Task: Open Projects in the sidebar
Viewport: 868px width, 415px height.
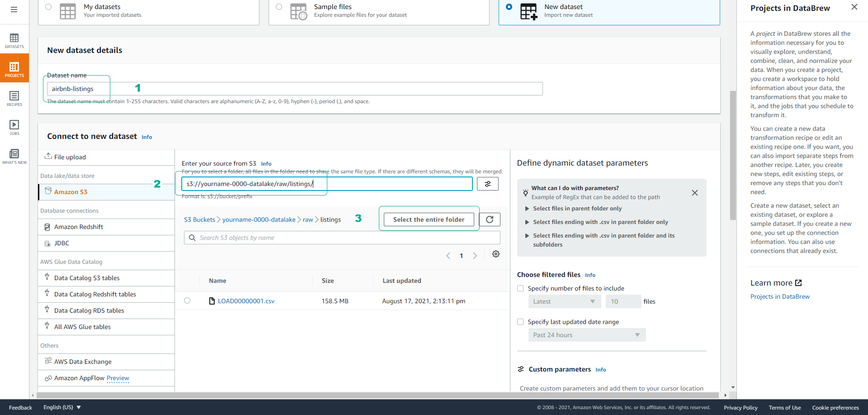Action: (x=14, y=69)
